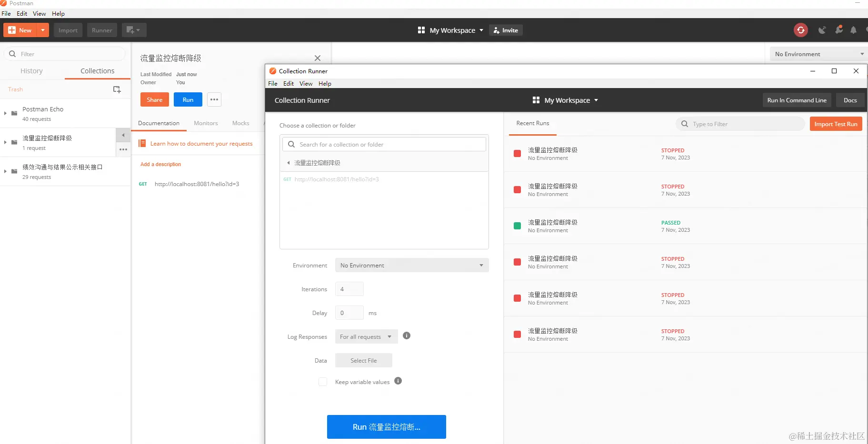Open the wrench settings icon
The width and height of the screenshot is (868, 444).
pos(839,30)
